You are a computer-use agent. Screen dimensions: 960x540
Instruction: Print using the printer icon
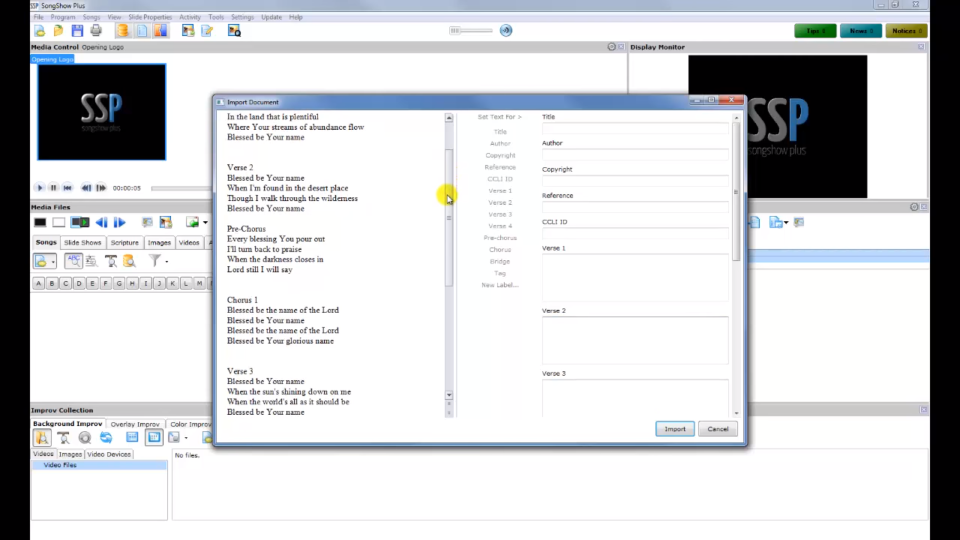(x=96, y=31)
